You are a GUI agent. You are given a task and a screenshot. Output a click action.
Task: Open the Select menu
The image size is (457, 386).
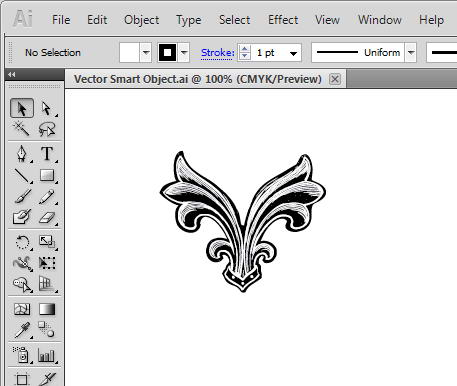(x=234, y=20)
